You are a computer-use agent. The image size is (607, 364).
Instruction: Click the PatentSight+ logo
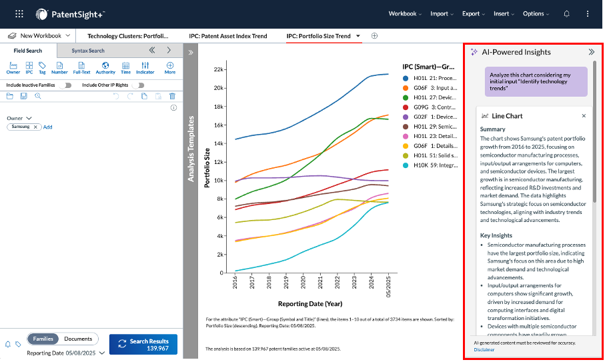pos(70,14)
